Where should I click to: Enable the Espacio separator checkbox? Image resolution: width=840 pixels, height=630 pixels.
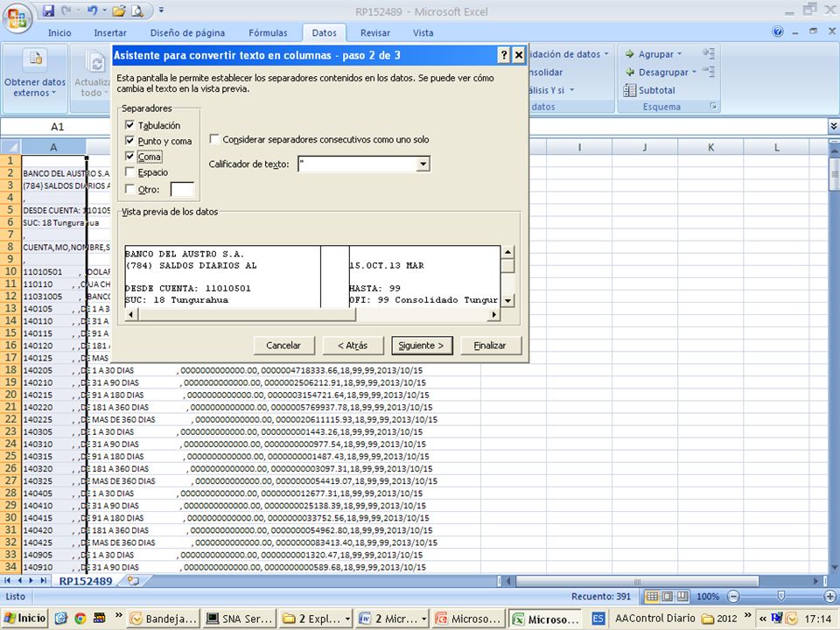(129, 172)
